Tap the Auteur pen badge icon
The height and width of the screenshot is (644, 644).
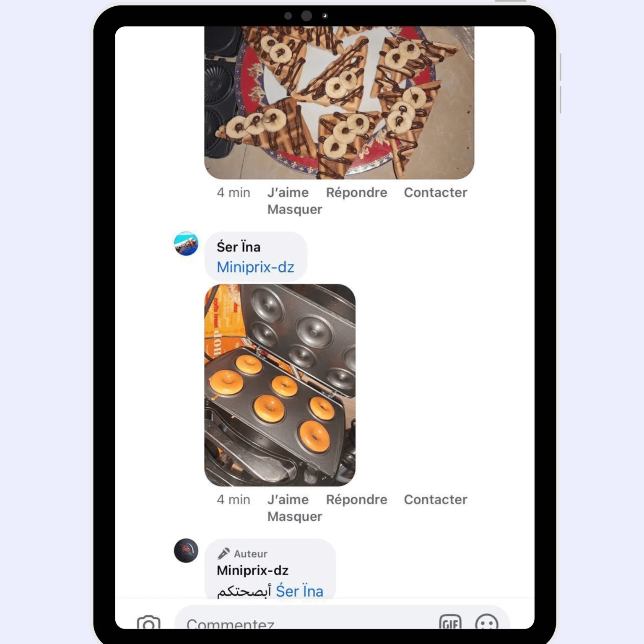point(223,554)
